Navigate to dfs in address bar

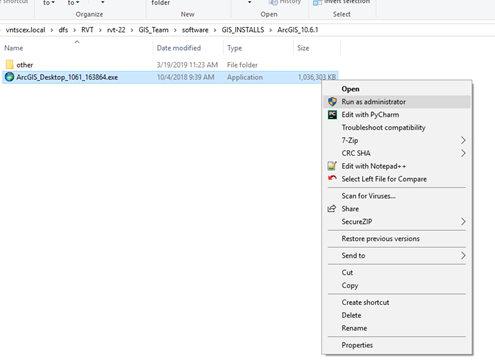tap(63, 30)
